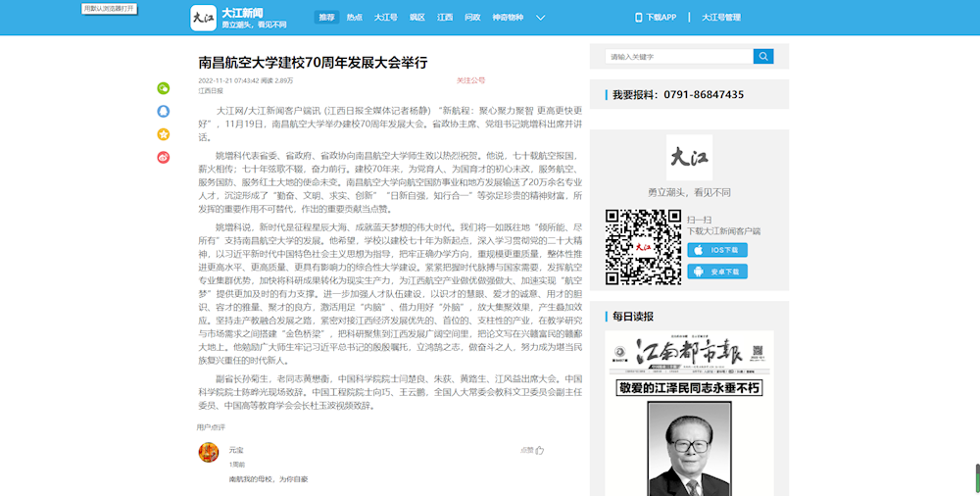Share article via red Weibo icon
This screenshot has width=980, height=496.
(164, 157)
